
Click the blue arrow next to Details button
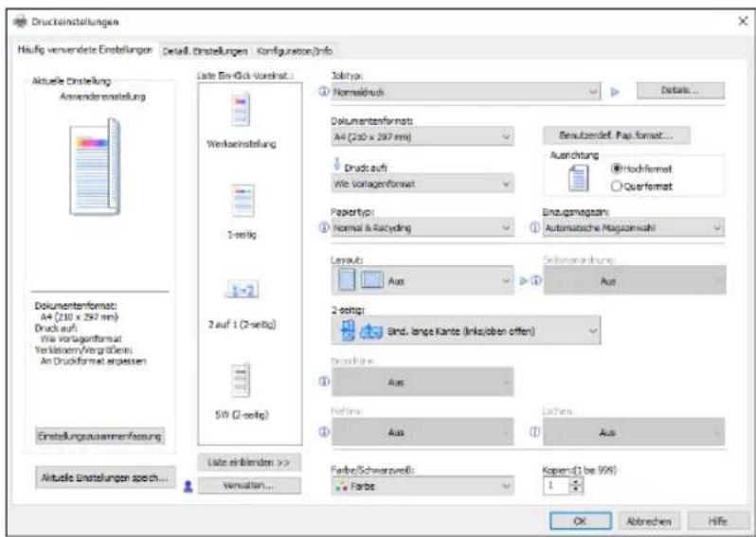[x=615, y=92]
